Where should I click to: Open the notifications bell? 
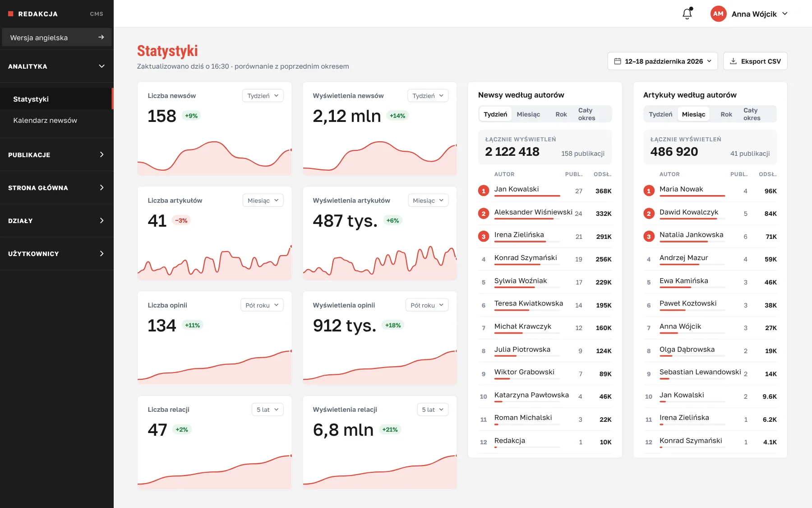tap(687, 14)
